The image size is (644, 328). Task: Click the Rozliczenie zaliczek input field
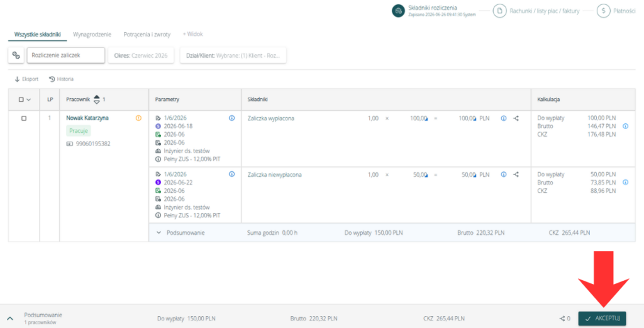[x=65, y=55]
